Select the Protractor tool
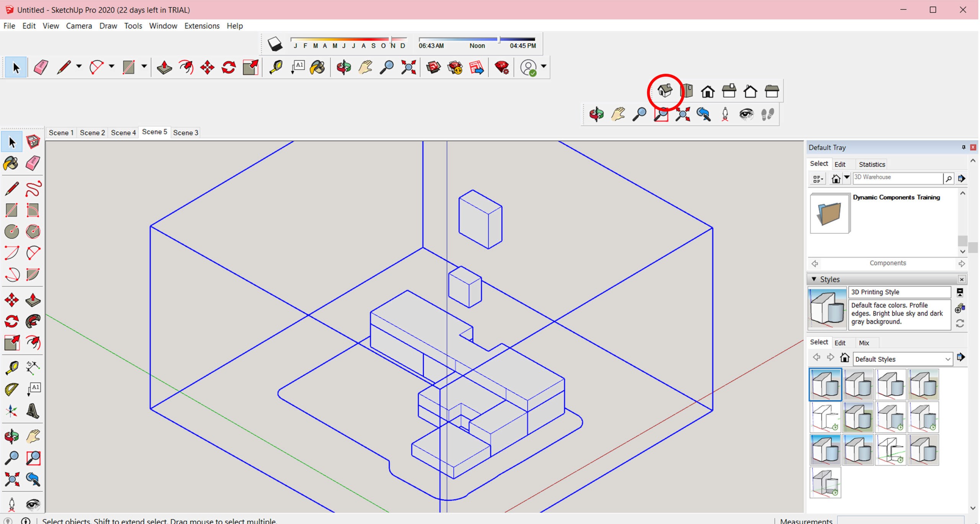The image size is (980, 524). click(11, 389)
